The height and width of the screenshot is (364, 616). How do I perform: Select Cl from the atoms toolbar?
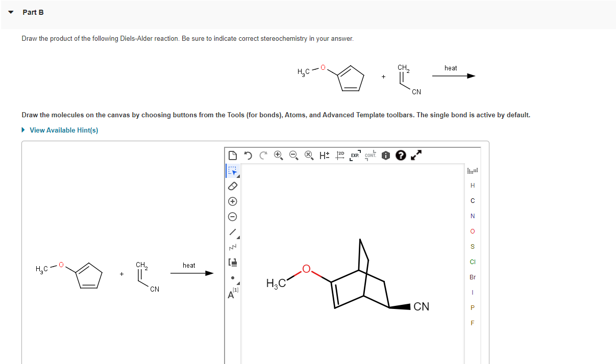(473, 262)
